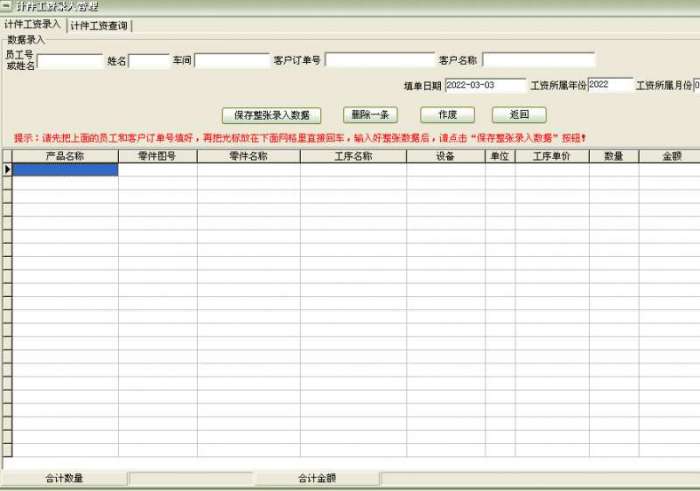Switch to the 计件工资录入 tab
This screenshot has width=700, height=491.
click(33, 25)
